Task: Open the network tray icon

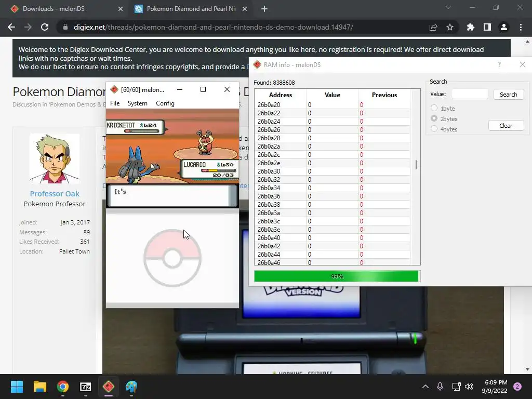Action: [x=456, y=387]
